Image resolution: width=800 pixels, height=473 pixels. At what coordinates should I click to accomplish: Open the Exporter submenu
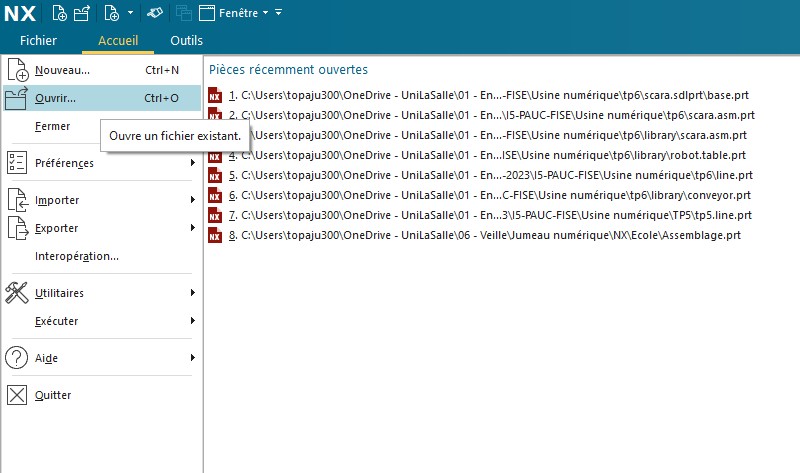coord(102,228)
